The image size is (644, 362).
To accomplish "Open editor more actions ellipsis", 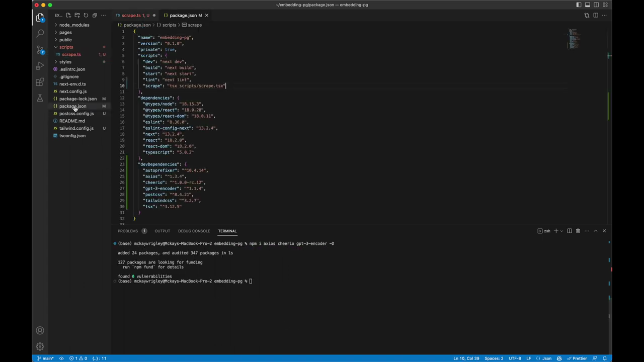I will click(604, 15).
